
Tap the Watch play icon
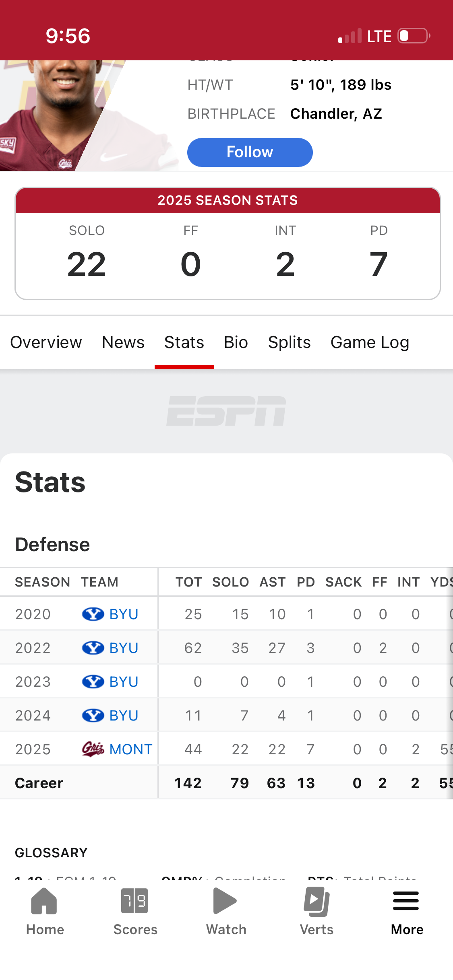(225, 901)
